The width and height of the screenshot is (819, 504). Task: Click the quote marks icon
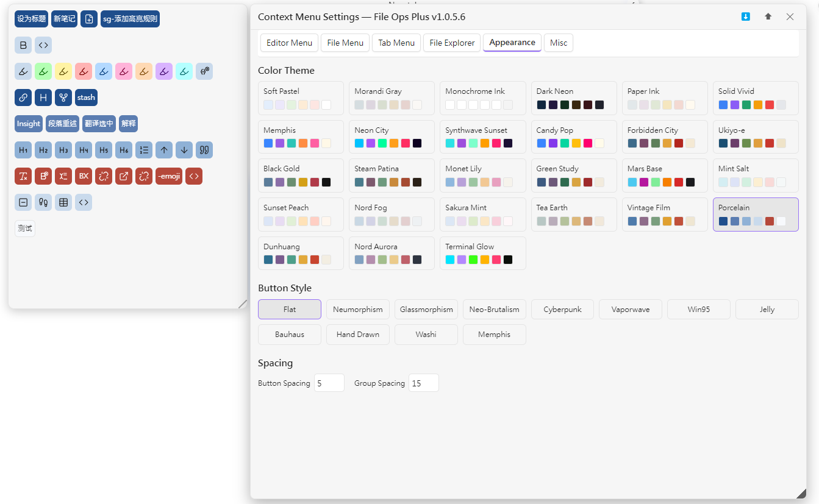pos(204,150)
